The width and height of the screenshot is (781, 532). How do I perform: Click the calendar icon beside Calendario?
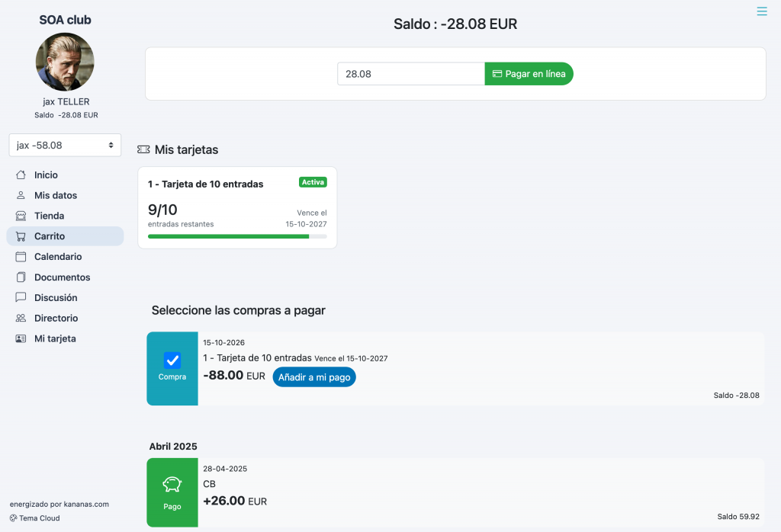(21, 257)
